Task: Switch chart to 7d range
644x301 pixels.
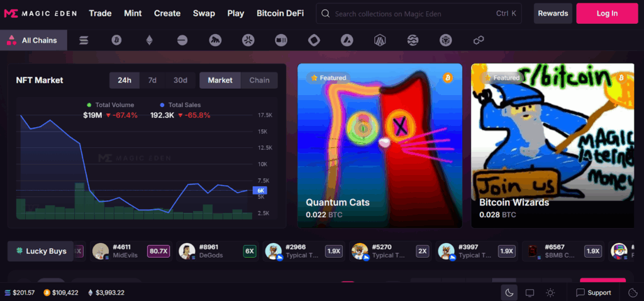Action: [152, 80]
